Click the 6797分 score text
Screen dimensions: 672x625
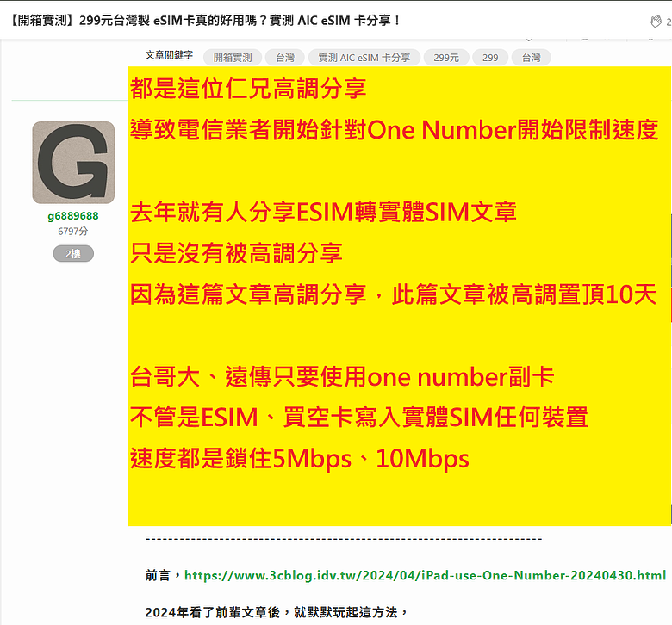pos(73,232)
